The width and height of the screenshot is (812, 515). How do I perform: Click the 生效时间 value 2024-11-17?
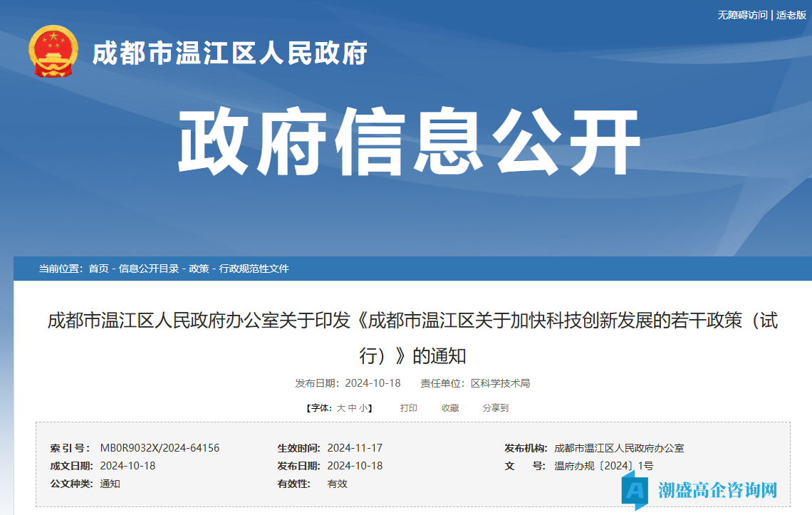pyautogui.click(x=355, y=448)
